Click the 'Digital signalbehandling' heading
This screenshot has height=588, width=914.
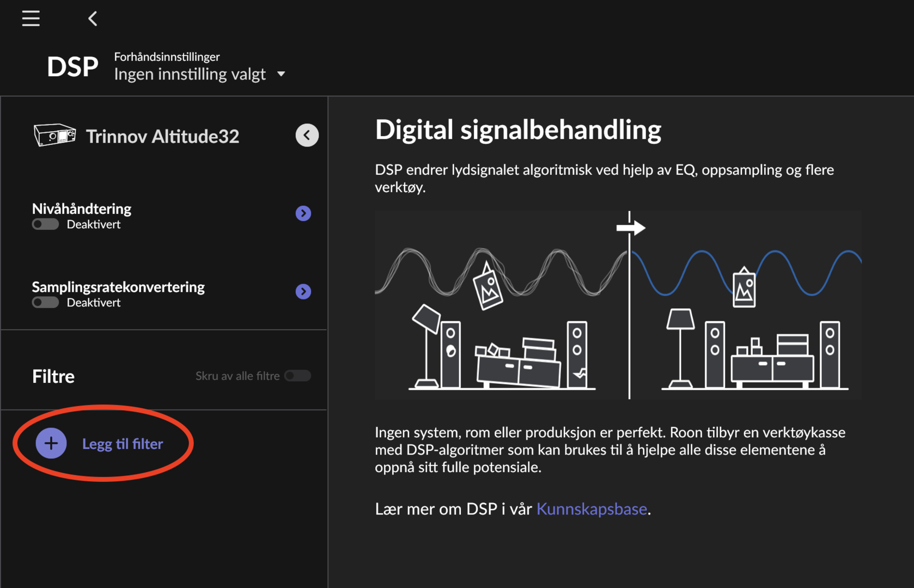518,130
